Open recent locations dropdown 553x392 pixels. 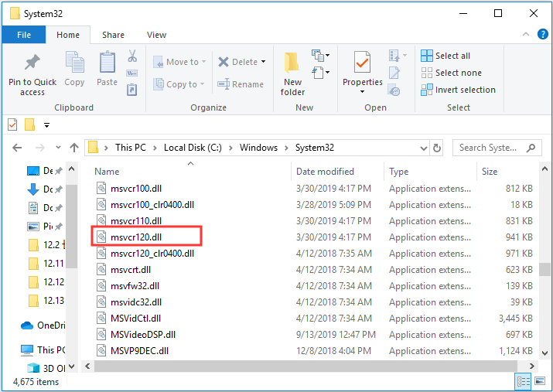click(58, 148)
